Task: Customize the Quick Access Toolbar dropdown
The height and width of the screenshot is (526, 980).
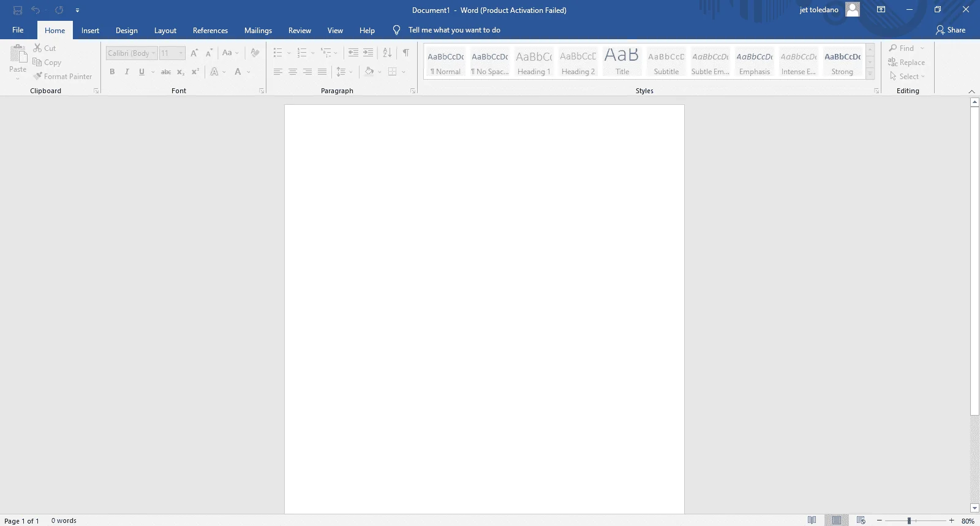Action: (x=77, y=10)
